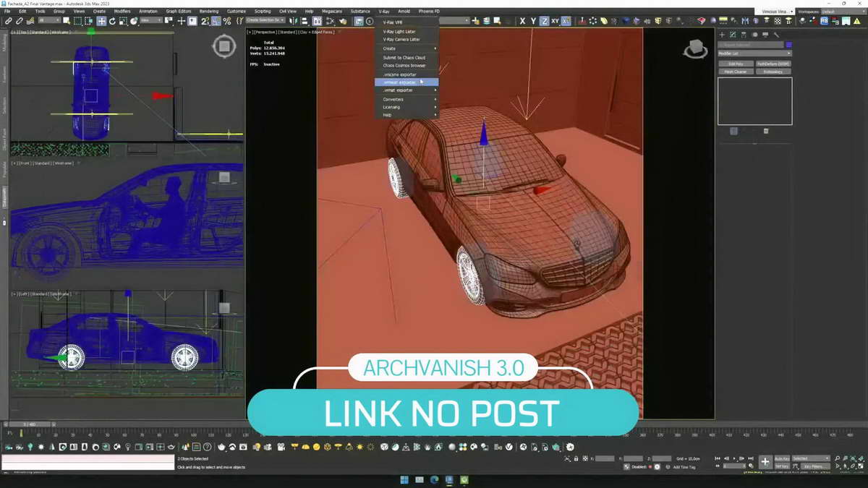This screenshot has width=868, height=488.
Task: Click Add Time Tag
Action: 684,467
